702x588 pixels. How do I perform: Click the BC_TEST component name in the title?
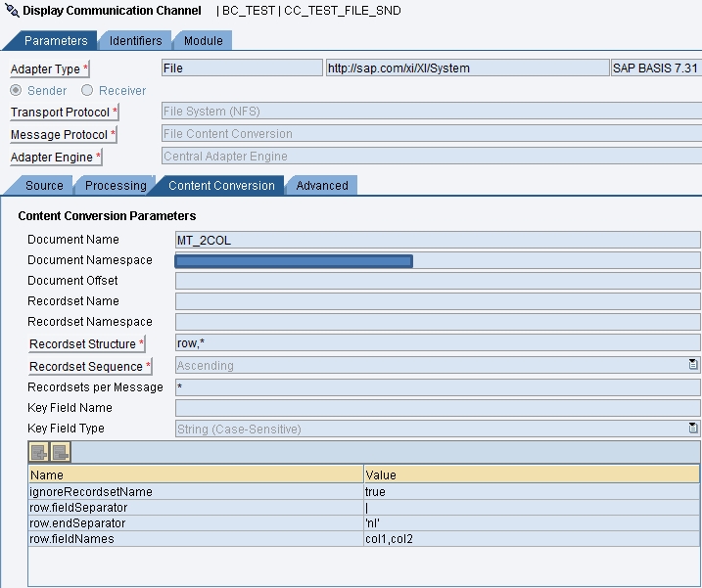click(249, 11)
